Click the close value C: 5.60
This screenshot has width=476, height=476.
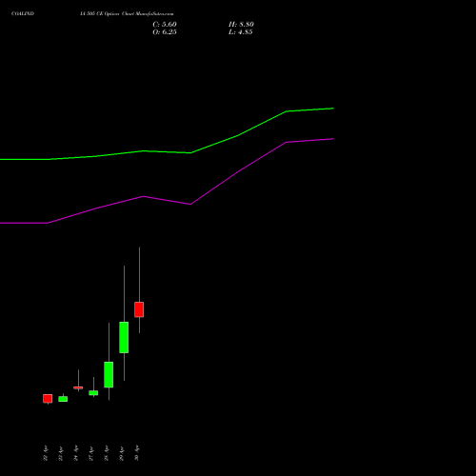pyautogui.click(x=165, y=25)
